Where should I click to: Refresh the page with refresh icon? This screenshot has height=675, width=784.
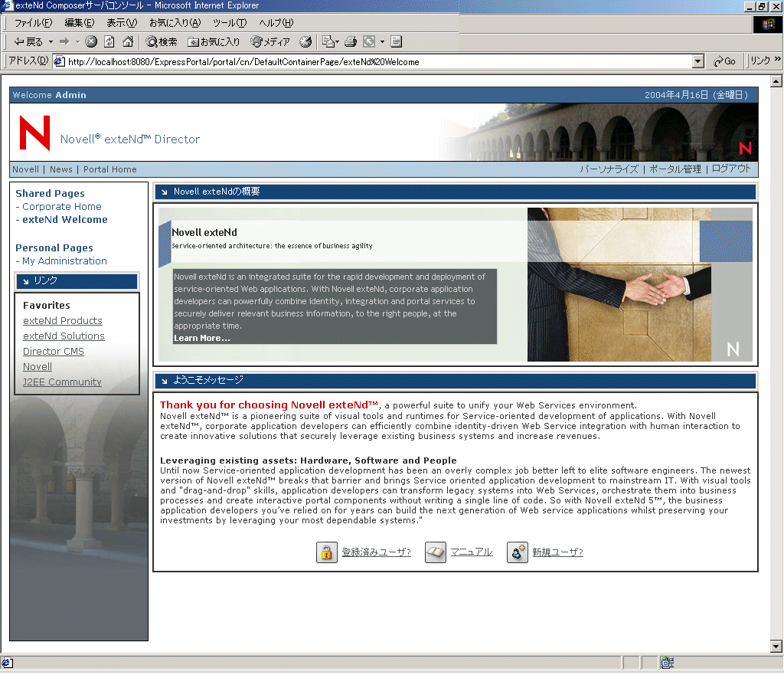(109, 42)
